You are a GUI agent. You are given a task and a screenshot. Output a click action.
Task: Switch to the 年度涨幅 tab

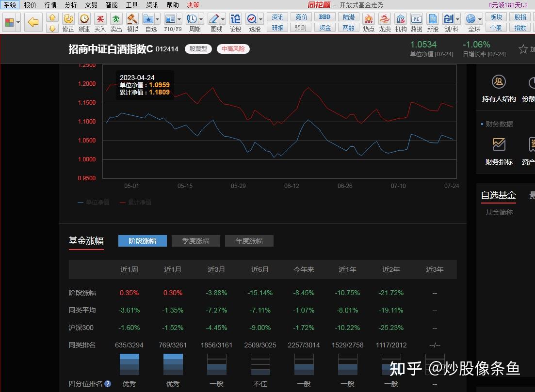pyautogui.click(x=249, y=241)
